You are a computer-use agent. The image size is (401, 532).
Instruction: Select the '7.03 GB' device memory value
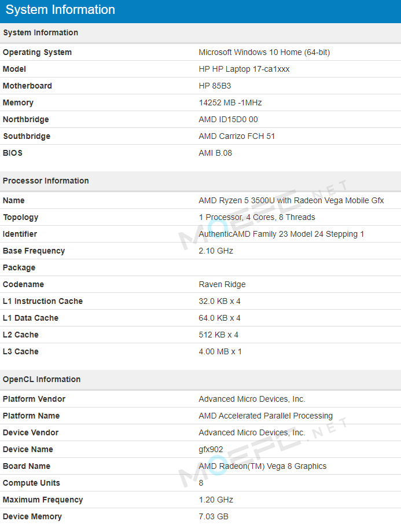214,516
